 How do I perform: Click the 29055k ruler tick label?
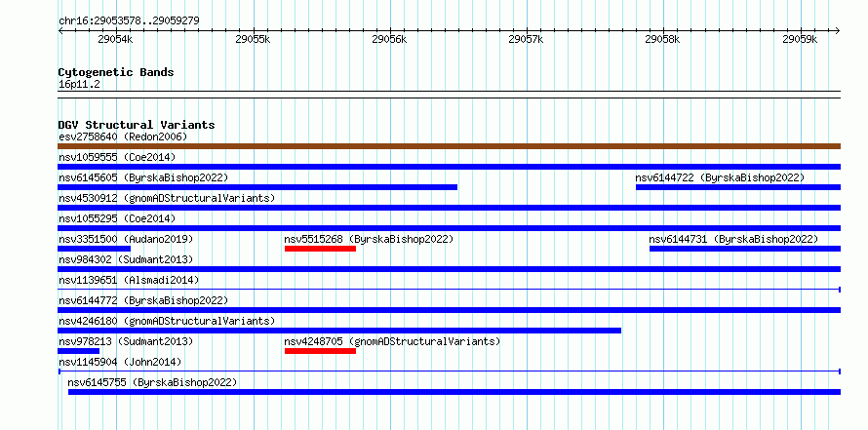[253, 40]
